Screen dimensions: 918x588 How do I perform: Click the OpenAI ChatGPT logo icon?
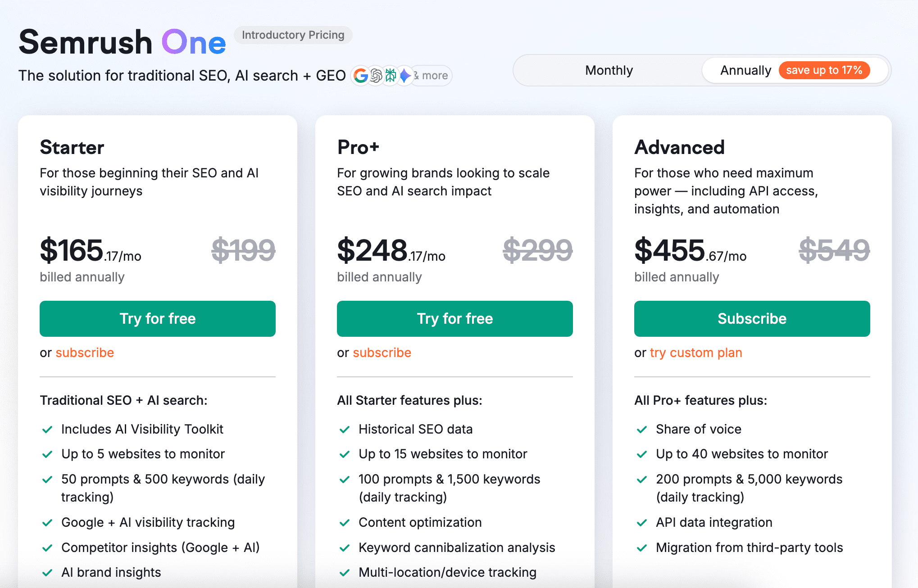[376, 75]
